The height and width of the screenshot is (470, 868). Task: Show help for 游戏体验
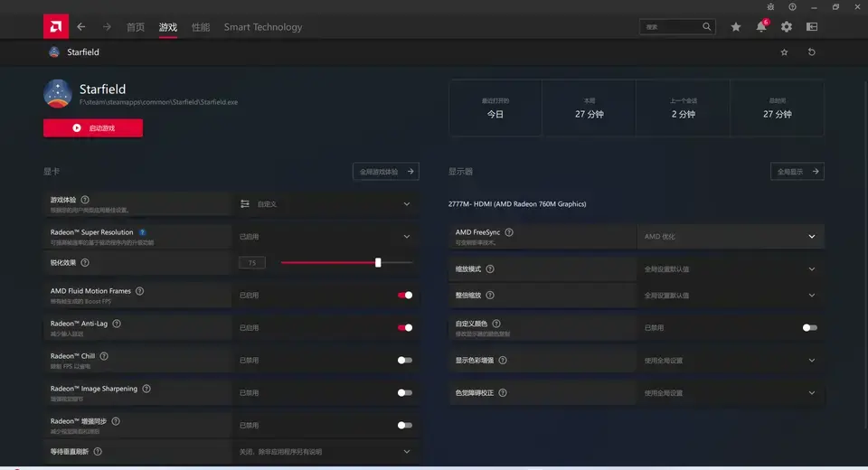(85, 200)
